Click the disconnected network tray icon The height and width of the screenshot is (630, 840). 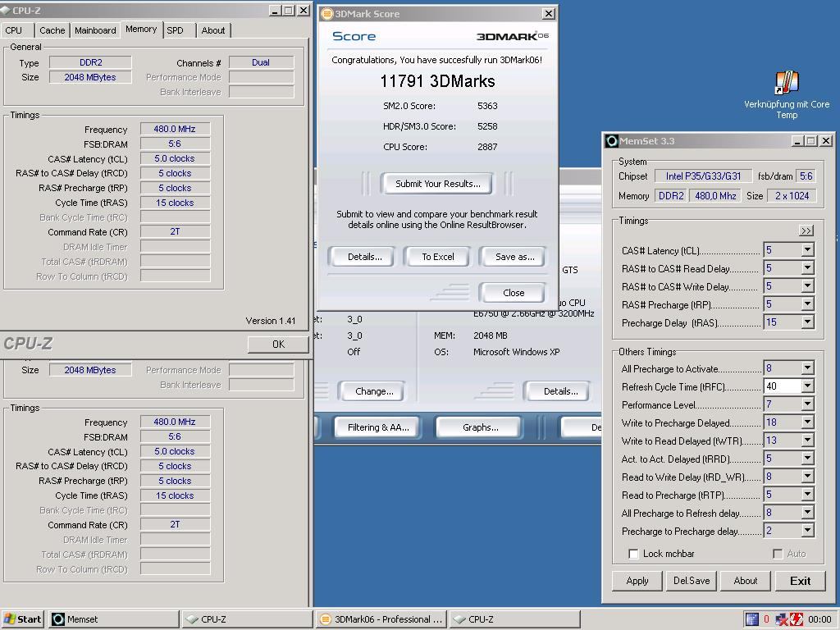coord(782,619)
